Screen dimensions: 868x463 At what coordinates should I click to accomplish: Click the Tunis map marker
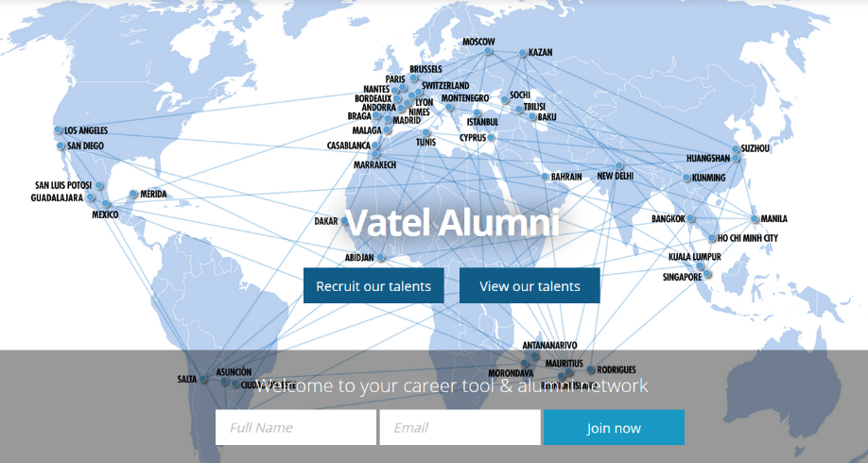point(426,133)
